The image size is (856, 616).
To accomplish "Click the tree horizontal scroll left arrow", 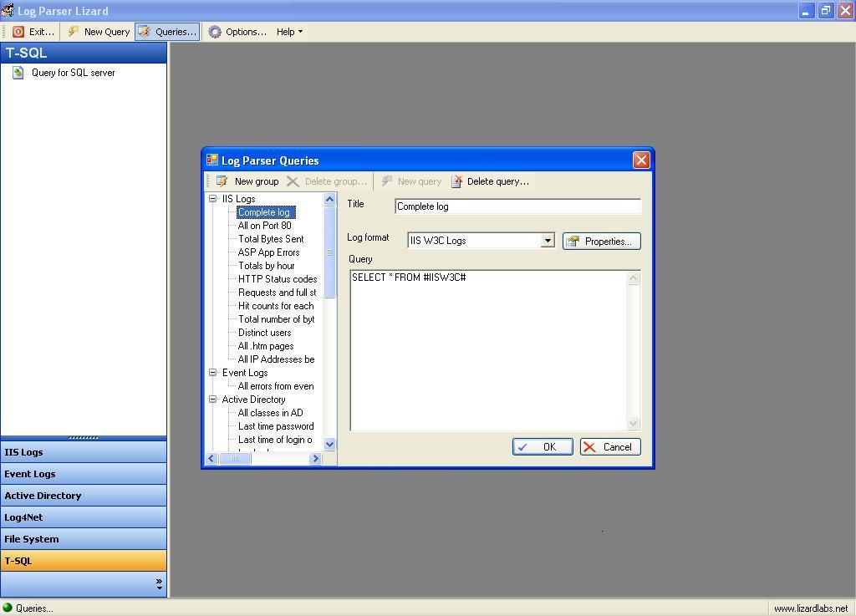I will pos(211,458).
